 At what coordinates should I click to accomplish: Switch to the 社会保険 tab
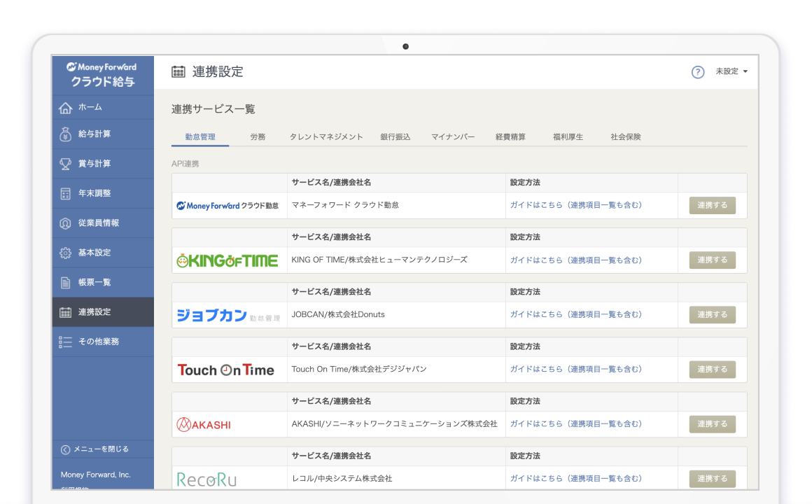[626, 136]
